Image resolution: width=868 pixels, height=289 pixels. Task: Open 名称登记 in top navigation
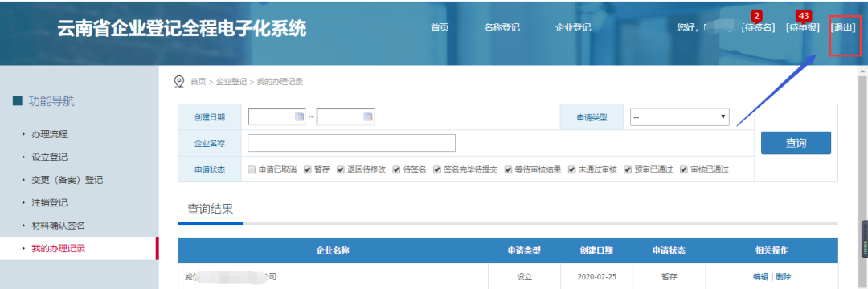point(502,27)
